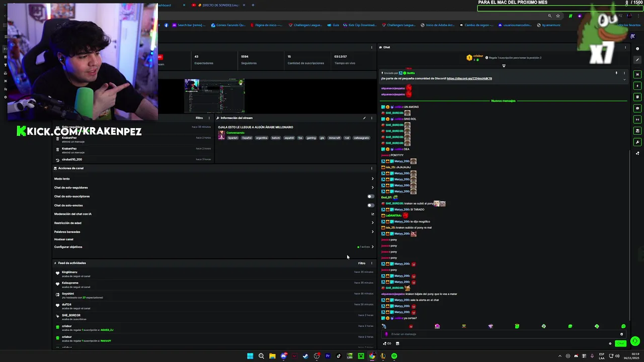Click Enviar un mensaje input field
The width and height of the screenshot is (644, 362).
pos(503,334)
